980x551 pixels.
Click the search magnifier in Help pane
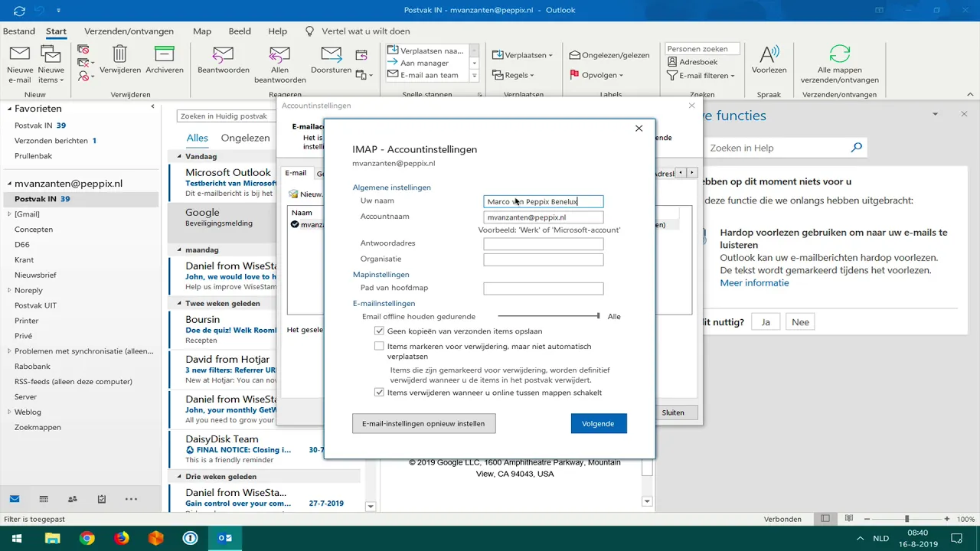[857, 148]
